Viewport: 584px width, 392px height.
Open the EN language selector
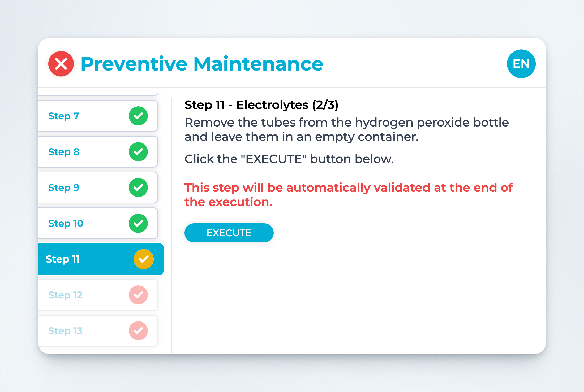[x=521, y=64]
